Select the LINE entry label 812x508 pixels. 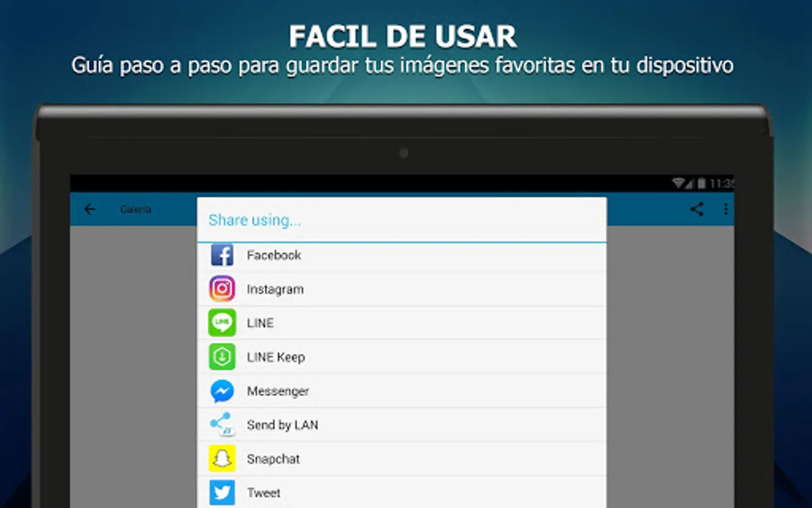pyautogui.click(x=260, y=323)
